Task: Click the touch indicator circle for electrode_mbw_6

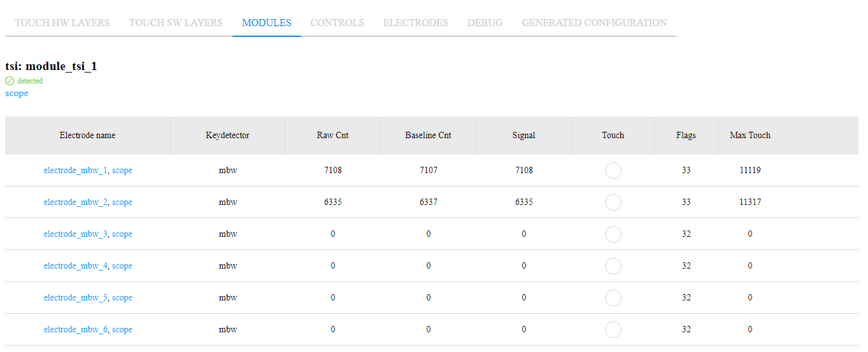Action: [613, 330]
